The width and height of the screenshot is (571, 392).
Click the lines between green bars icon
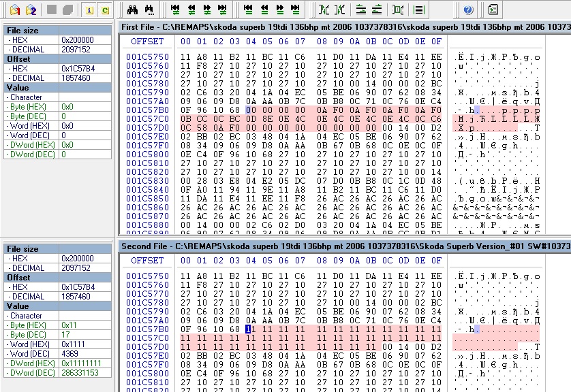click(419, 10)
